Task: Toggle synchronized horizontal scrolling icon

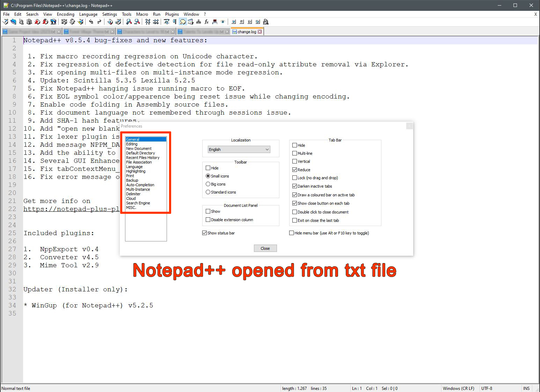Action: pos(156,22)
